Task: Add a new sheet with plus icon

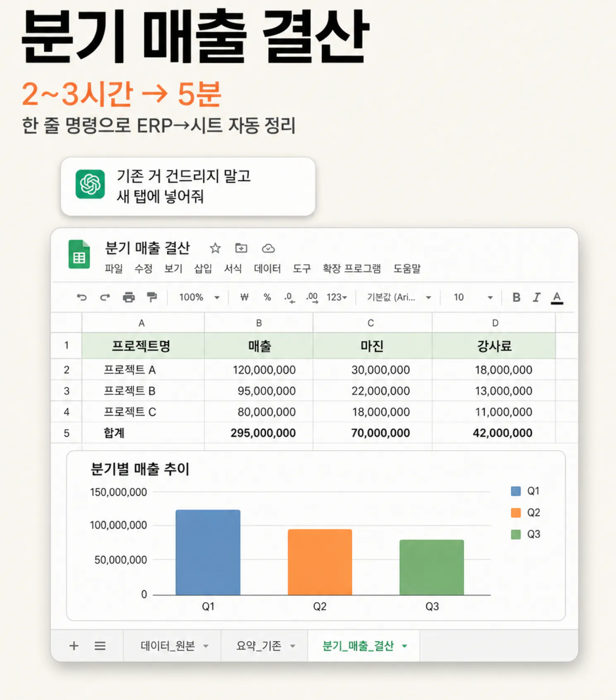Action: [x=74, y=645]
